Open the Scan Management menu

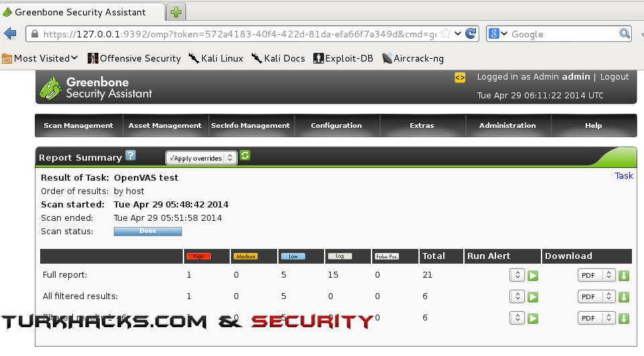(x=78, y=126)
